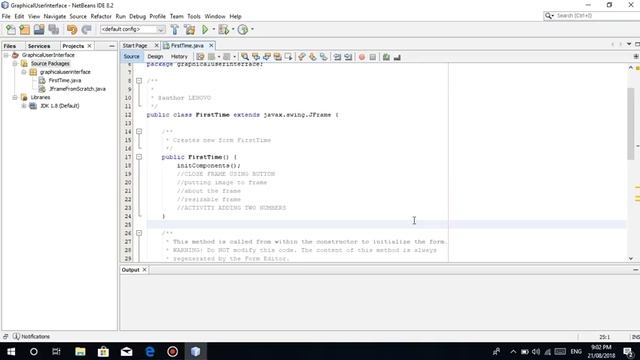Open the Tools menu
This screenshot has width=640, height=360.
(194, 16)
